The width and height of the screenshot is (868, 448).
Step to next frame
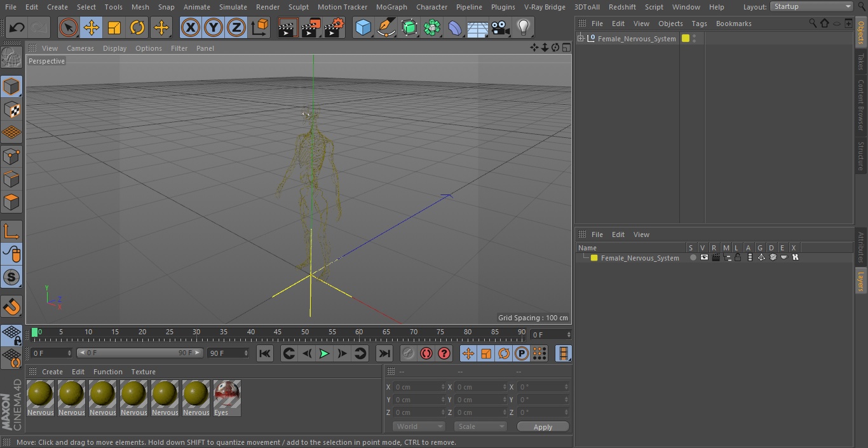[342, 353]
